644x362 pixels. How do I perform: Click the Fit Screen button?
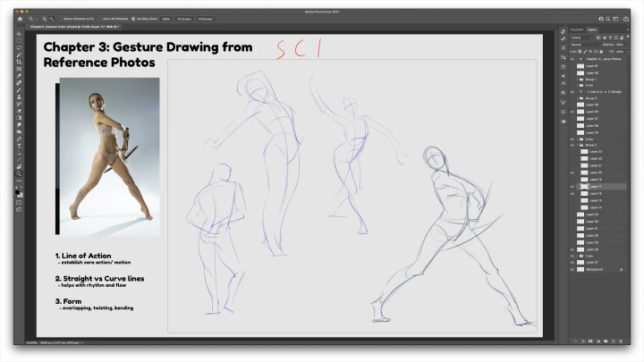click(184, 19)
